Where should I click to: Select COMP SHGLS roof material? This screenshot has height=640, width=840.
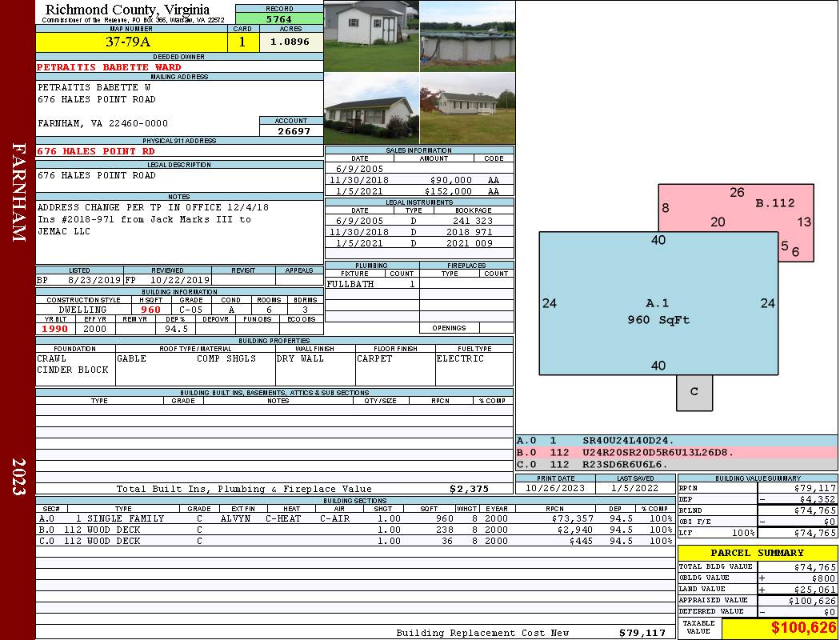click(x=226, y=358)
